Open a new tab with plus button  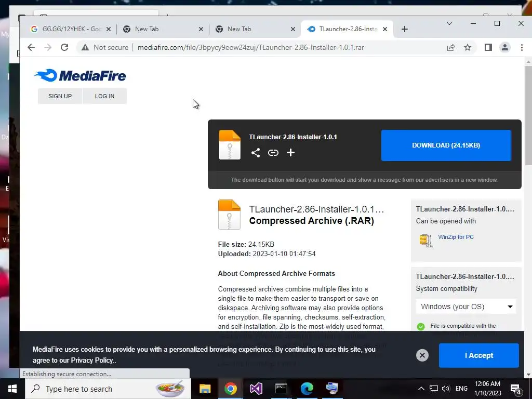coord(404,29)
